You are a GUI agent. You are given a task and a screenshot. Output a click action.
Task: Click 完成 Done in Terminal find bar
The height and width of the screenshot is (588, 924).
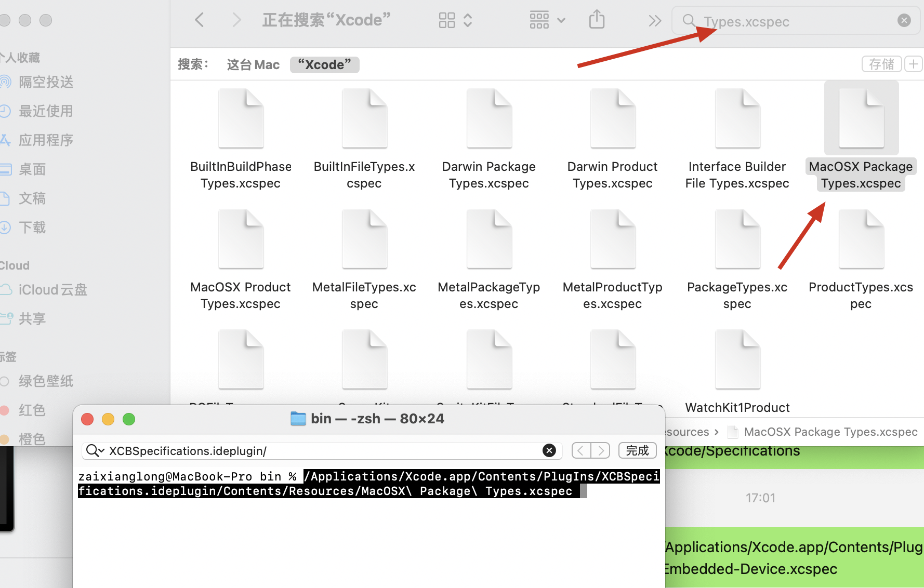point(638,450)
